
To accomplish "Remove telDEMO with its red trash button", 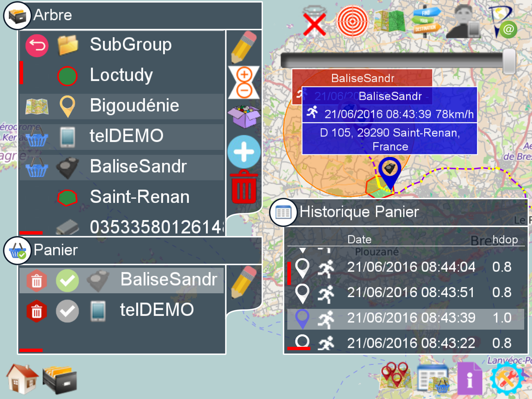I will pyautogui.click(x=37, y=311).
